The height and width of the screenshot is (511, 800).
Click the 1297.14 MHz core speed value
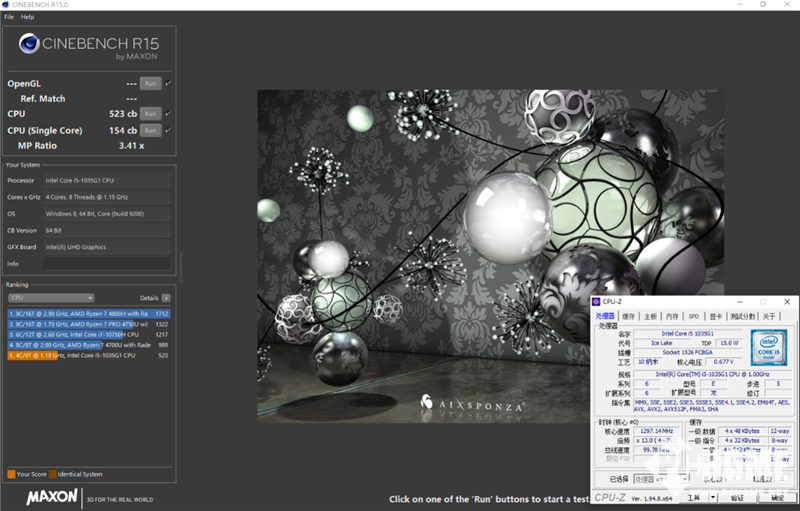(657, 431)
